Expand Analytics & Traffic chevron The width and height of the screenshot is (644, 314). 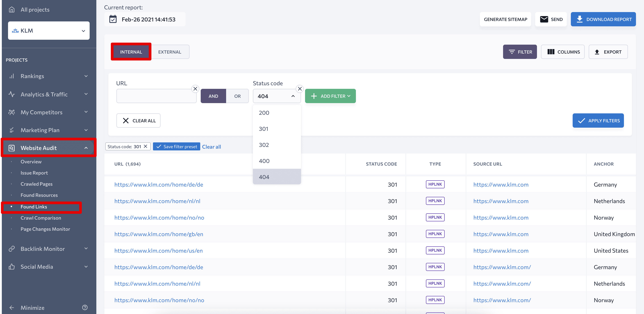pos(86,94)
